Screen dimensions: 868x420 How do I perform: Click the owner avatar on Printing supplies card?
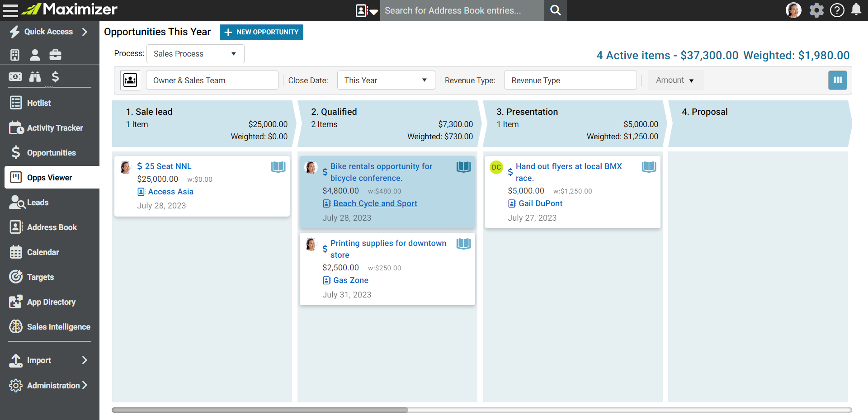pos(311,244)
